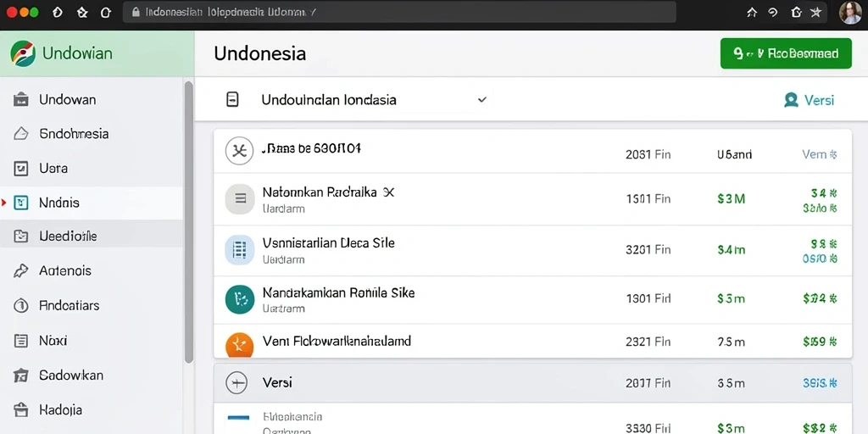The image size is (868, 434).
Task: Click the blue 39iS link in Versi row
Action: (x=820, y=383)
